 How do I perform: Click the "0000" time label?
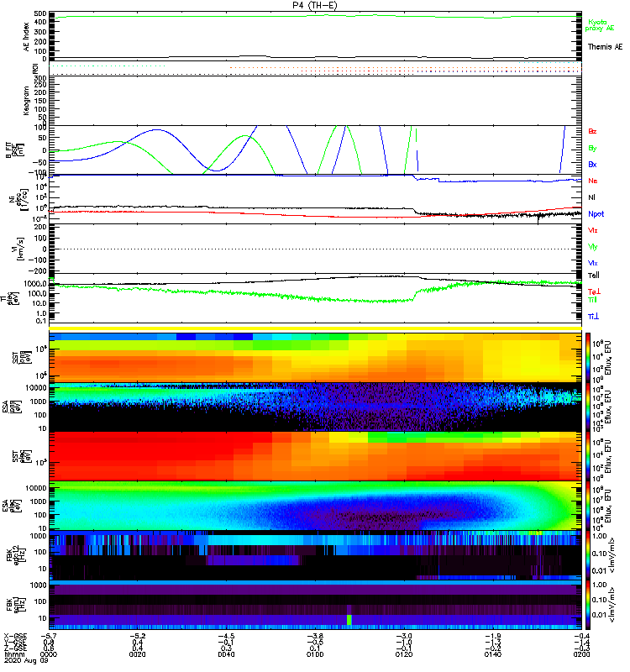click(x=49, y=654)
